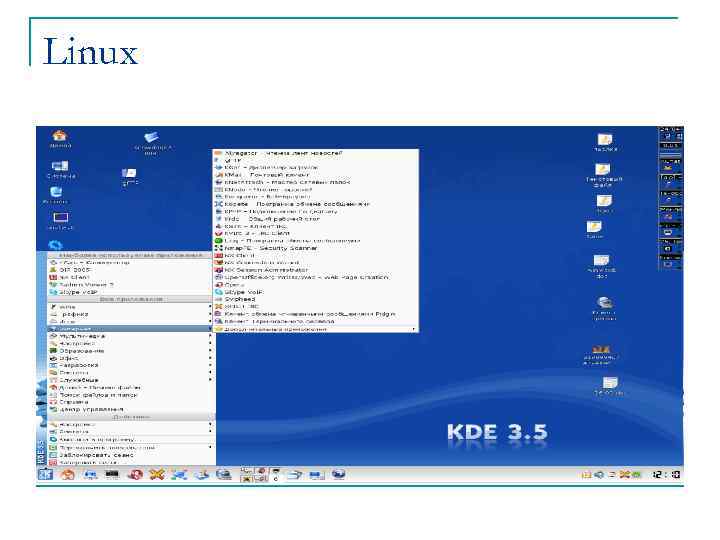Expand the Графика submenu arrow
Viewport: 720px width, 540px height.
coord(210,314)
